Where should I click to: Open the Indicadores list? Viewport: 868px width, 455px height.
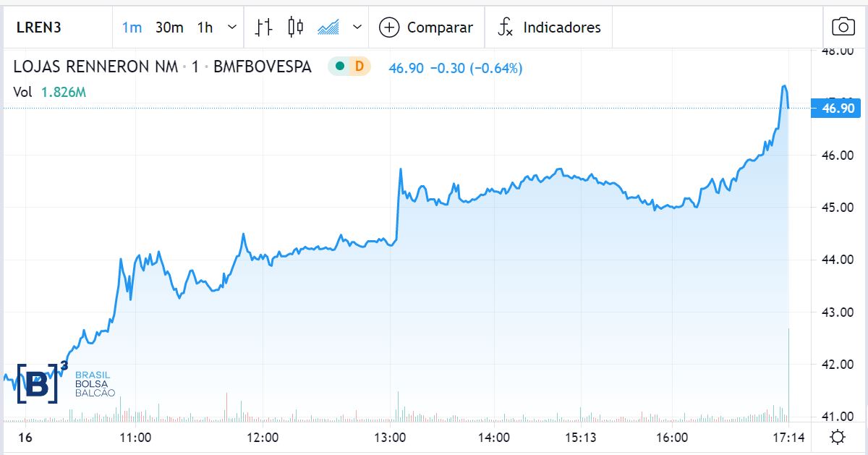pyautogui.click(x=561, y=27)
